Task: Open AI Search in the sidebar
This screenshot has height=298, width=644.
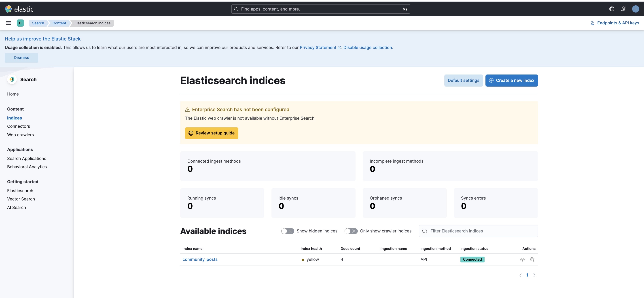Action: (17, 207)
